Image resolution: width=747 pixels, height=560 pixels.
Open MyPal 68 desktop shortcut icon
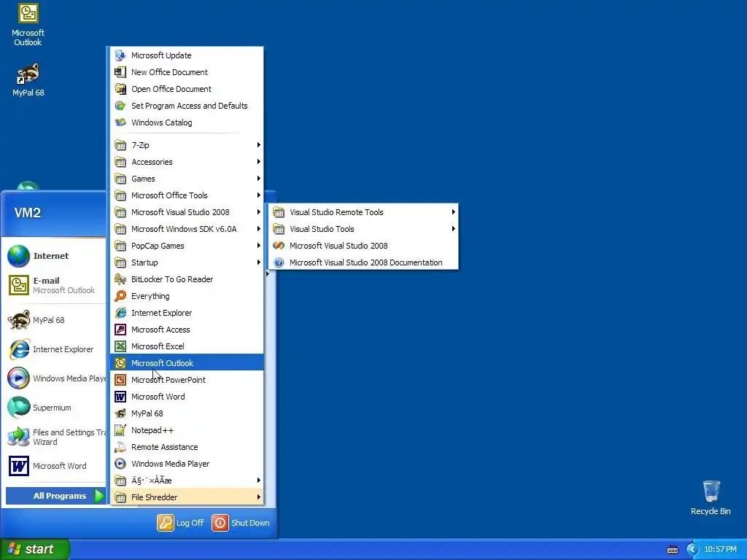28,80
